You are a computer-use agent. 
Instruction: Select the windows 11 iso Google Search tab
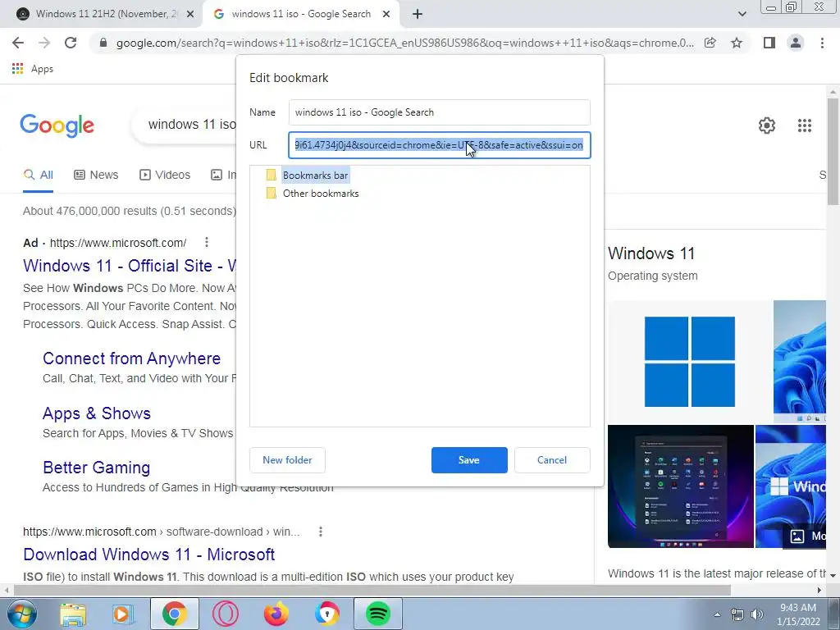point(300,14)
